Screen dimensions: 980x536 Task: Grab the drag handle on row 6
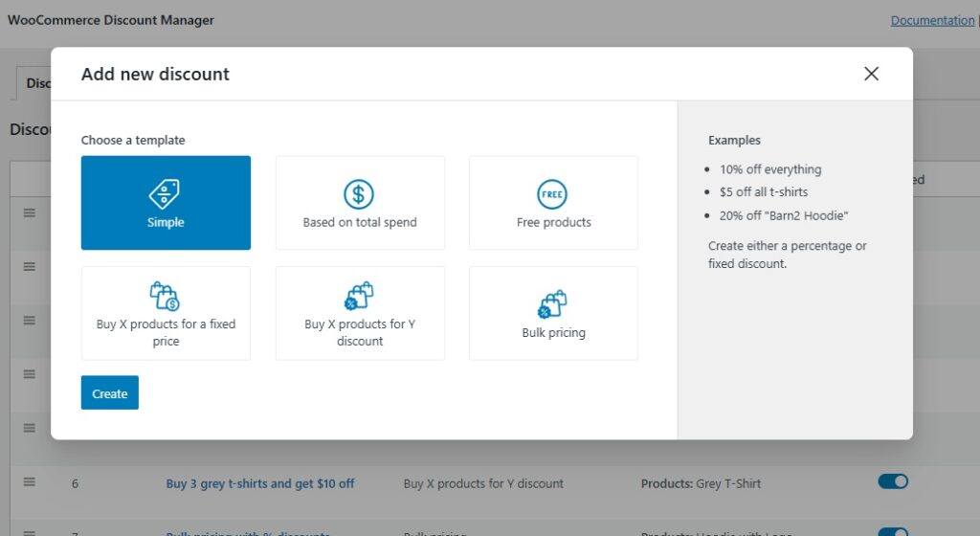[29, 482]
